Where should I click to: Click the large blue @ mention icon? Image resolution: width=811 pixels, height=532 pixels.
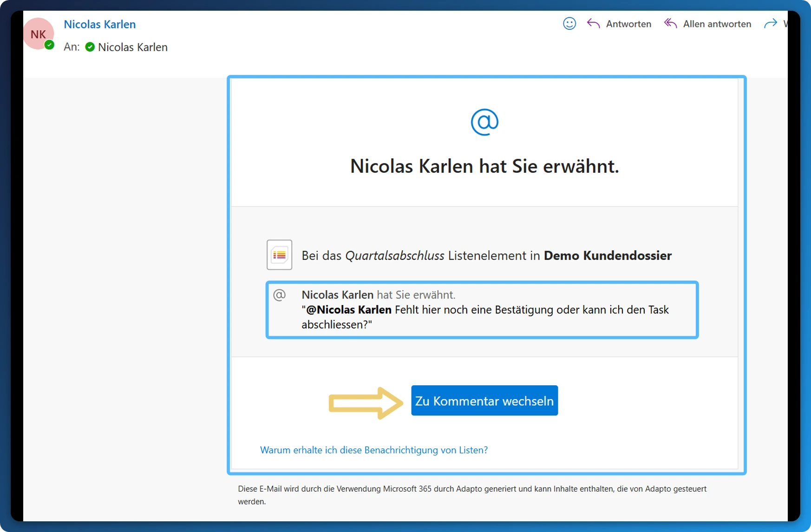(484, 122)
